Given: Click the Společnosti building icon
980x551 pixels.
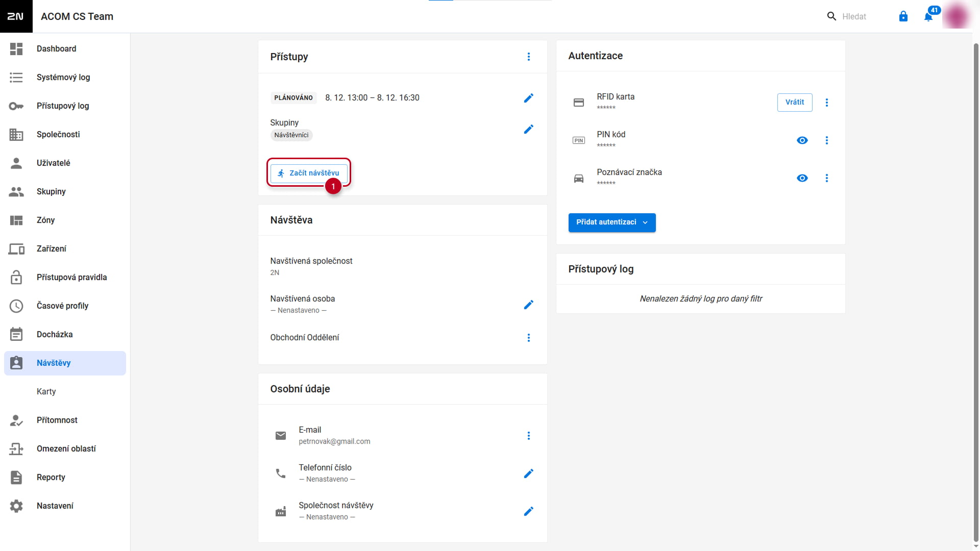Looking at the screenshot, I should point(16,135).
